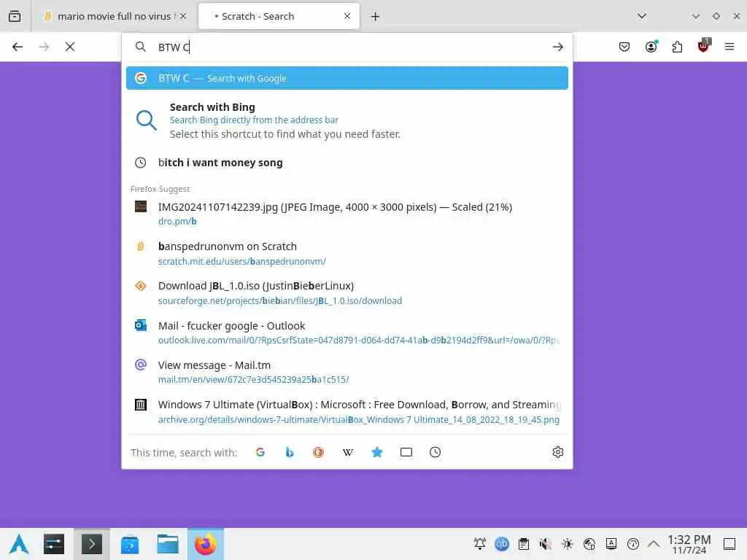
Task: Open 'banspedrunonvm on Scratch' suggestion
Action: tap(347, 253)
